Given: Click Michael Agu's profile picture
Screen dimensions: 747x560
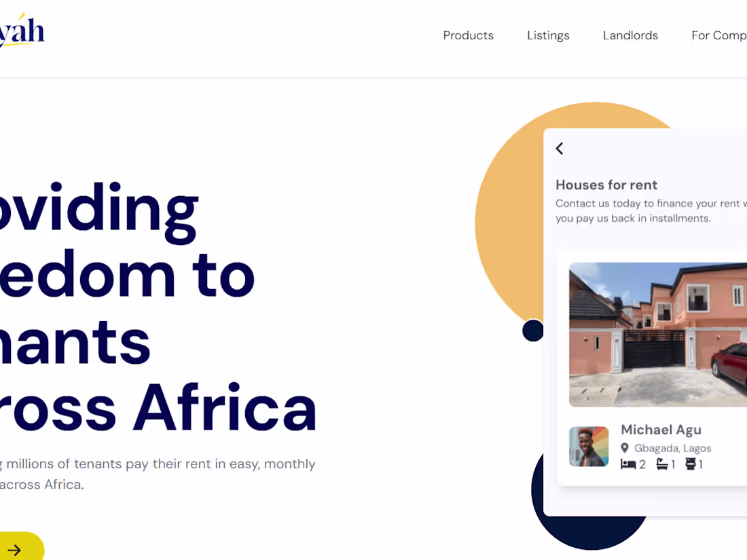Looking at the screenshot, I should (x=589, y=447).
